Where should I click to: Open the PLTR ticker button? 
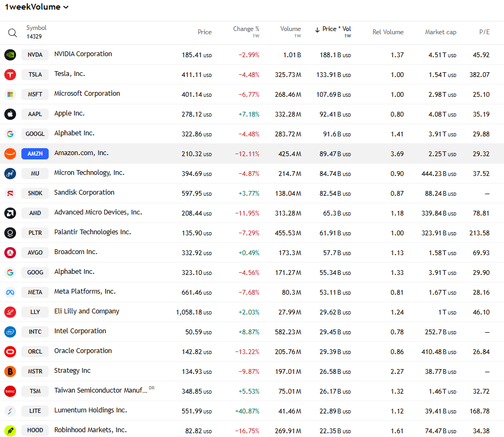35,233
